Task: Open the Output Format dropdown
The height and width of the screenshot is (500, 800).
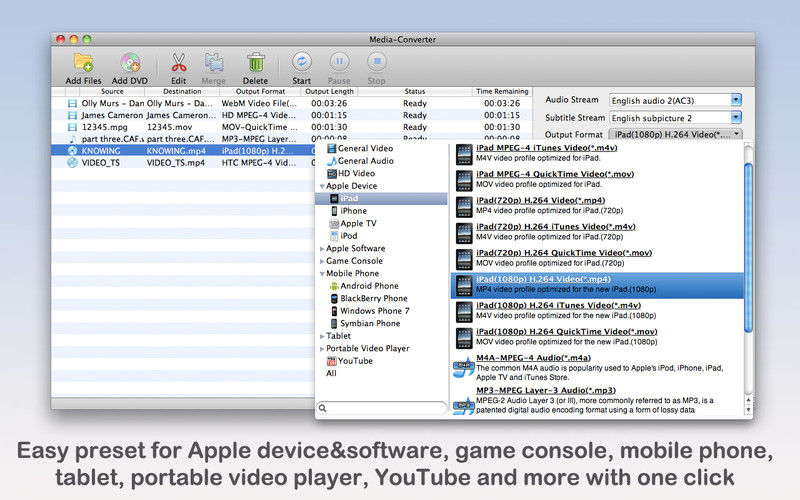Action: 676,135
